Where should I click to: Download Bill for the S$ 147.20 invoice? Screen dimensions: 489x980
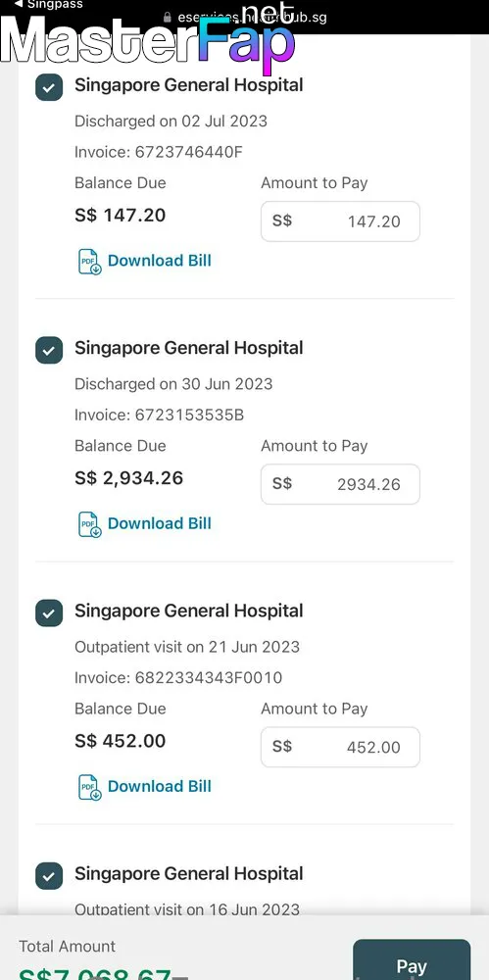pyautogui.click(x=160, y=261)
